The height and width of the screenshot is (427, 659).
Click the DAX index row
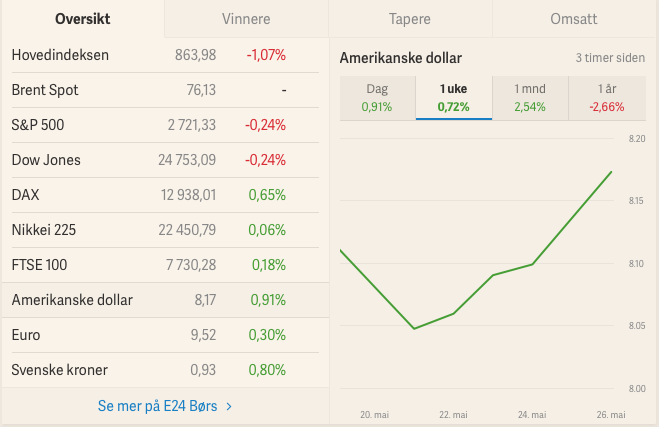point(164,195)
